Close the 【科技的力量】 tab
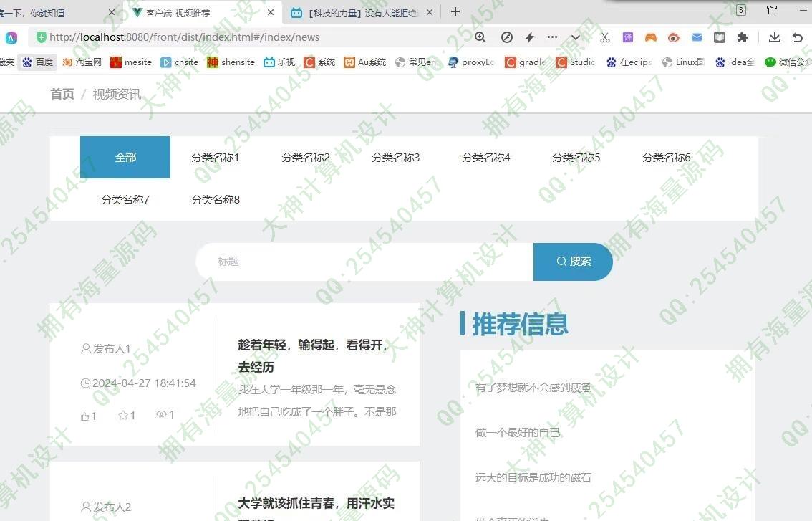The height and width of the screenshot is (521, 812). tap(430, 12)
